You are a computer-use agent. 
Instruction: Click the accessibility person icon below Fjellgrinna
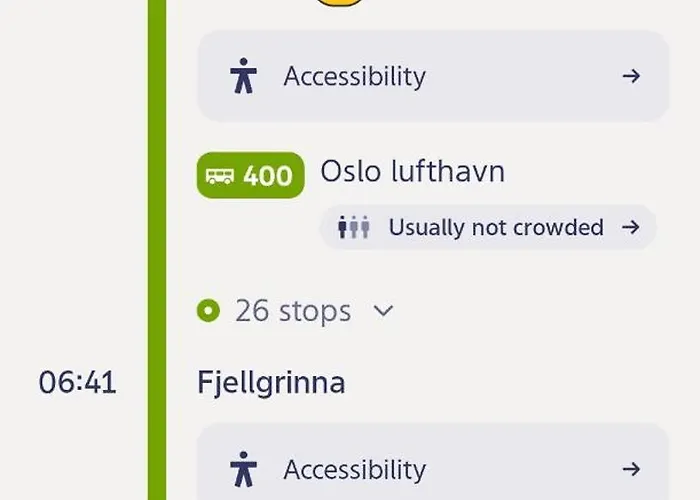[x=243, y=469]
